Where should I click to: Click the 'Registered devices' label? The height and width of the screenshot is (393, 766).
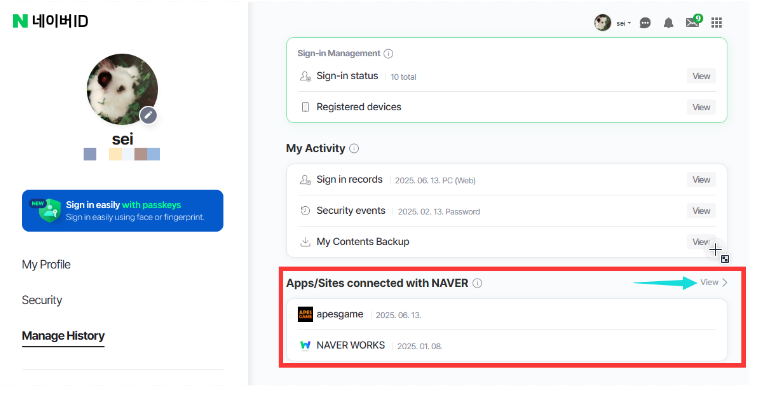(x=359, y=107)
